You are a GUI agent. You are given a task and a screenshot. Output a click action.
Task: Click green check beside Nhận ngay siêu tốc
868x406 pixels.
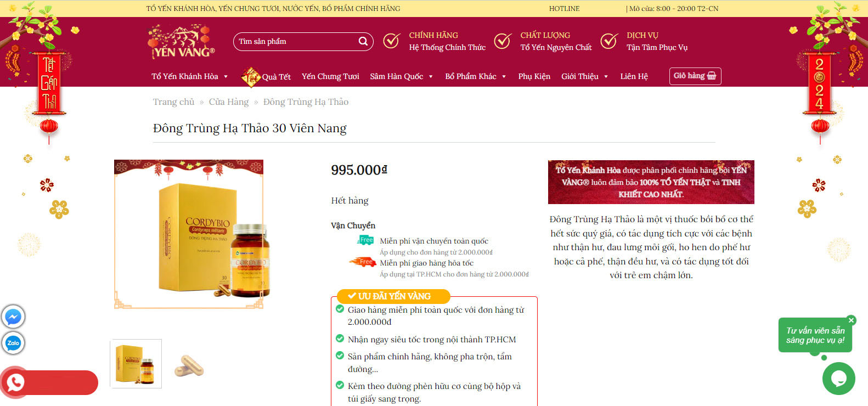(x=340, y=339)
